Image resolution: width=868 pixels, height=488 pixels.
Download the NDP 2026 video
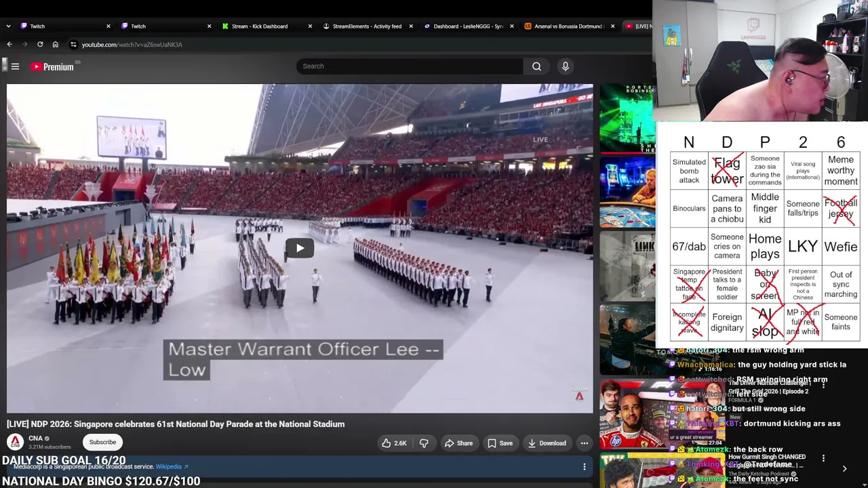click(547, 443)
